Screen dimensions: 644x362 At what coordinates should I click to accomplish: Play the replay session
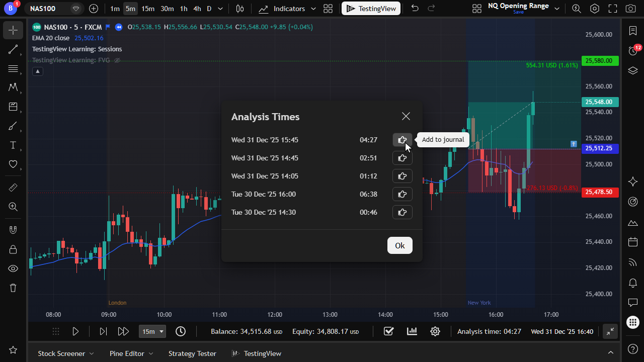point(75,331)
